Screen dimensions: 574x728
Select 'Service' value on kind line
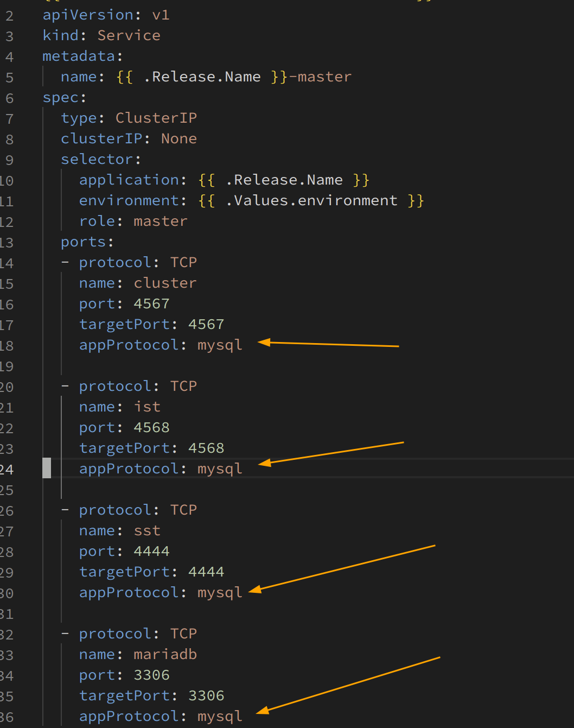129,35
